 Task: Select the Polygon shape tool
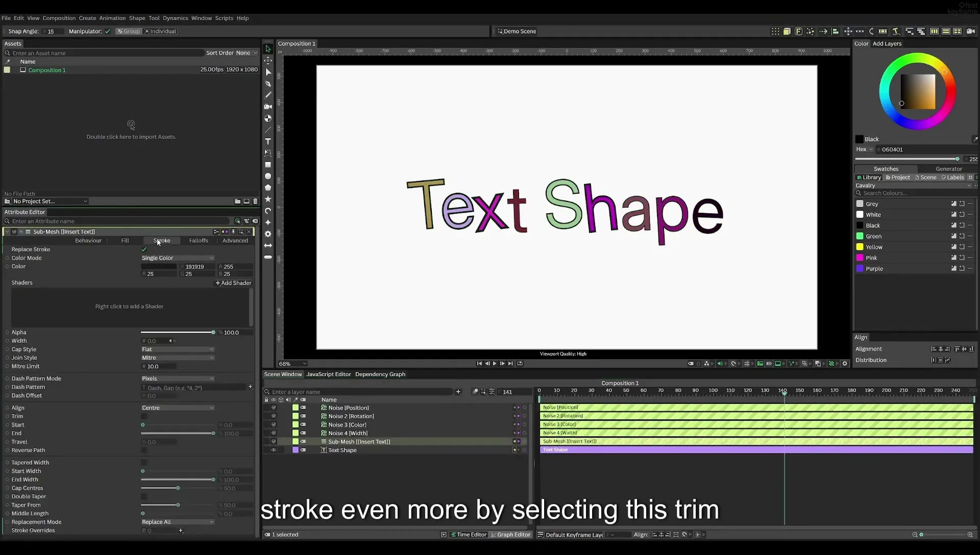[268, 188]
